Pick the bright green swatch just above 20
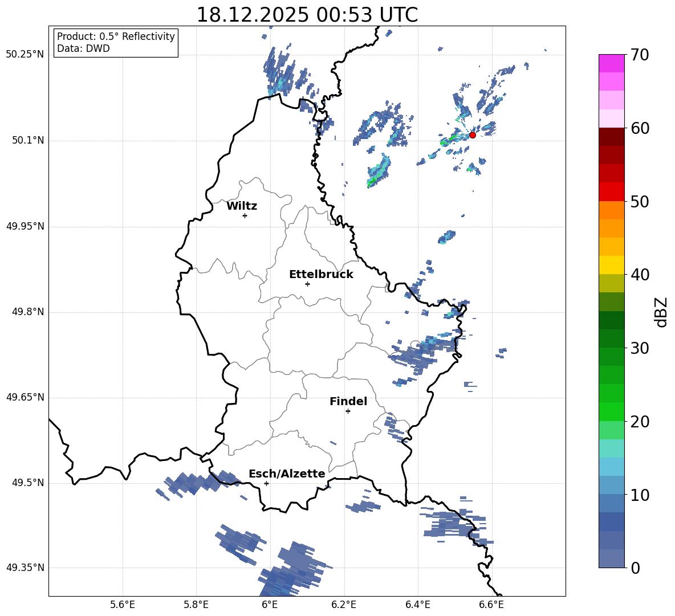This screenshot has height=616, width=675. pyautogui.click(x=612, y=411)
